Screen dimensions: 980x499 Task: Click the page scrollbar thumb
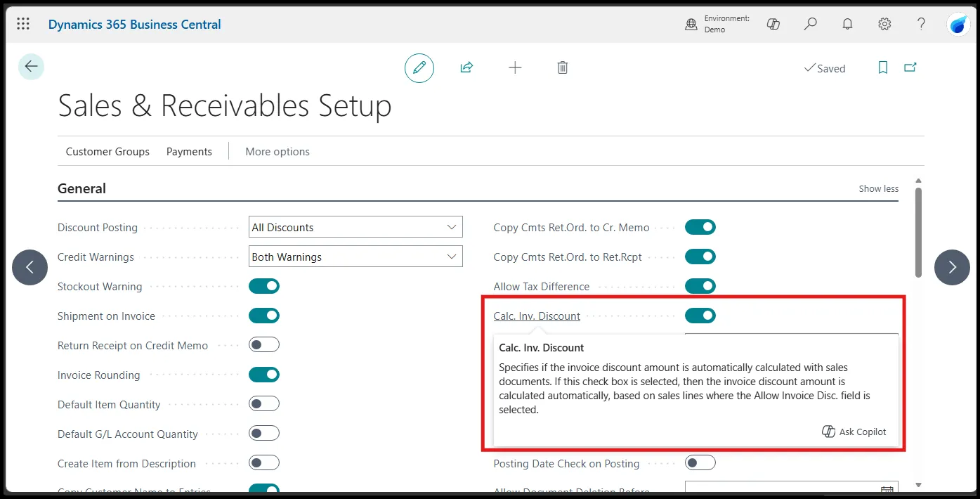click(918, 232)
